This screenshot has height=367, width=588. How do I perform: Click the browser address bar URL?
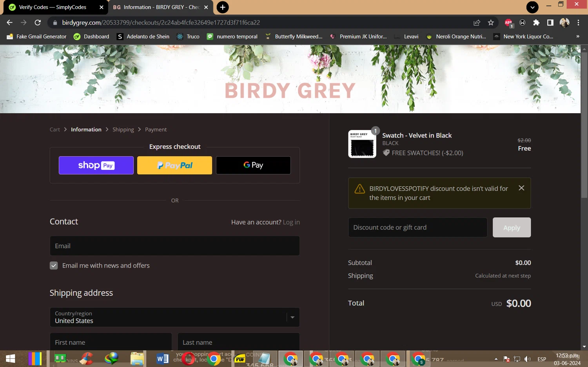tap(161, 23)
